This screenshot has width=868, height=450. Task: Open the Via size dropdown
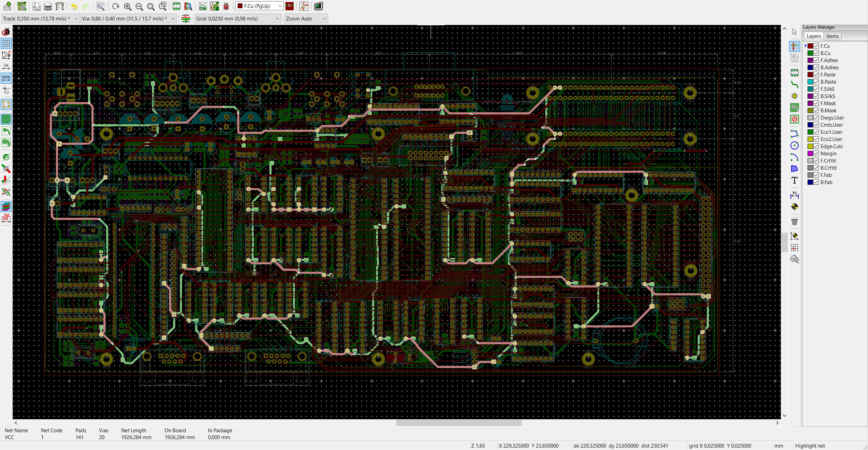point(128,19)
